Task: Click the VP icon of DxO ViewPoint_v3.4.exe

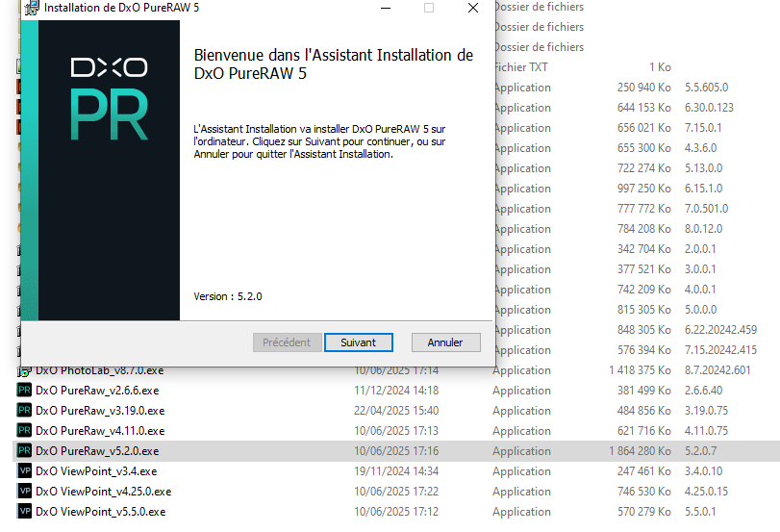Action: (x=24, y=470)
